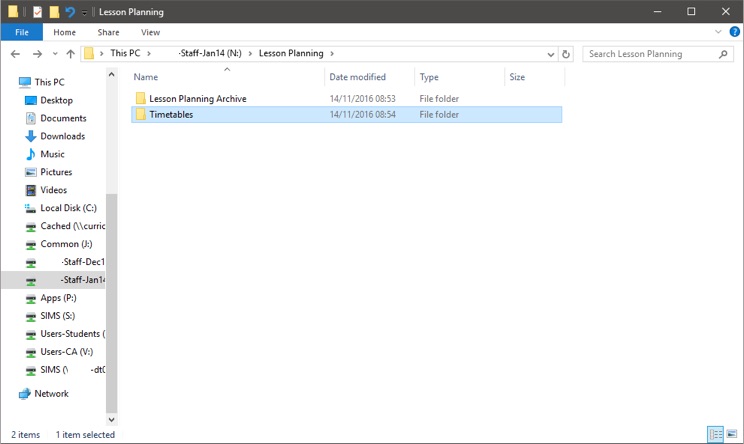744x444 pixels.
Task: Click the New folder quick access icon
Action: coord(55,12)
